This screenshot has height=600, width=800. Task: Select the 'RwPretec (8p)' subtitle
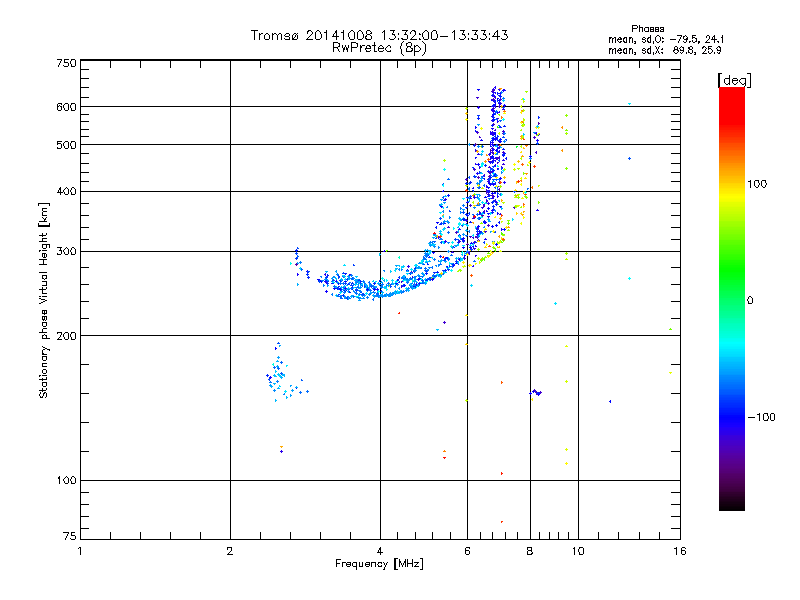pyautogui.click(x=379, y=48)
